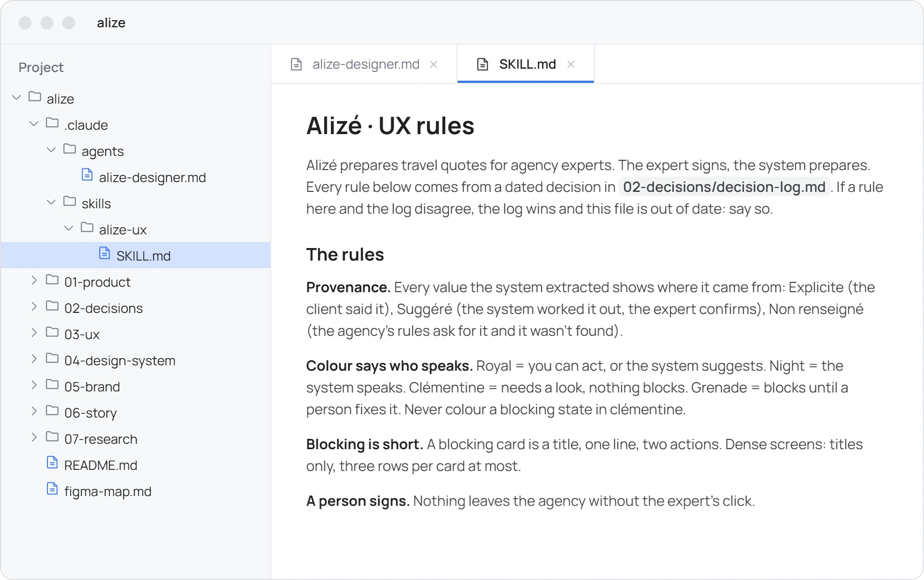Click the file icon beside alize-designer.md in tree

(87, 174)
